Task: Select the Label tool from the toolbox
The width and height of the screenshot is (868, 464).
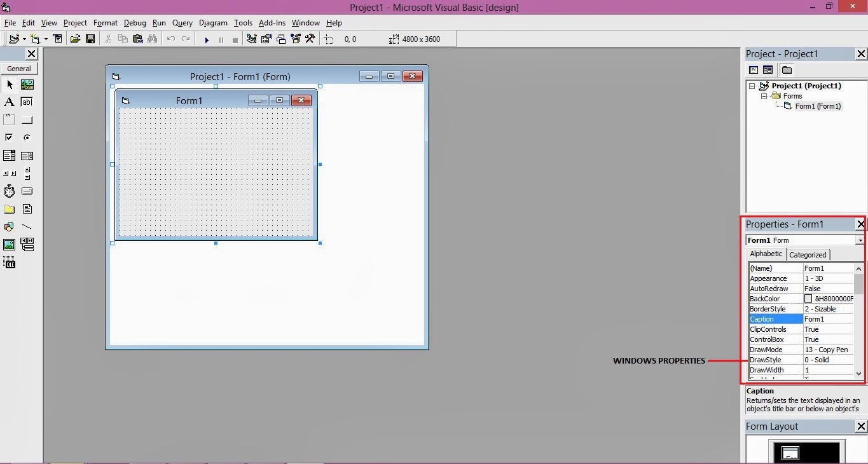Action: pyautogui.click(x=9, y=102)
